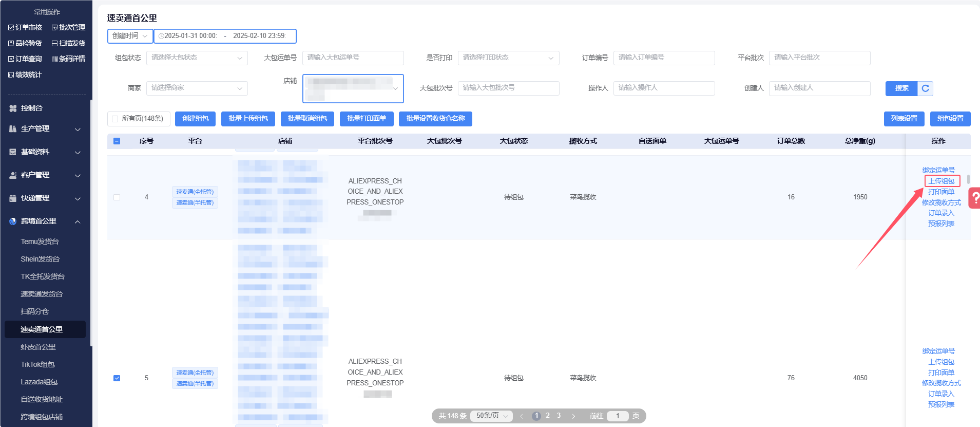Click the 批量取消组包 button
This screenshot has width=980, height=427.
click(x=308, y=119)
